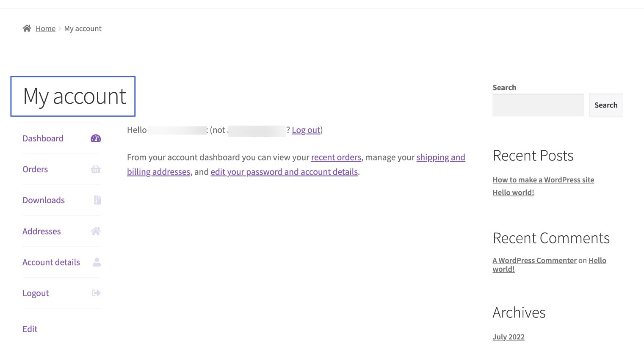Click the Orders basket icon
This screenshot has height=353, width=644.
pyautogui.click(x=96, y=169)
